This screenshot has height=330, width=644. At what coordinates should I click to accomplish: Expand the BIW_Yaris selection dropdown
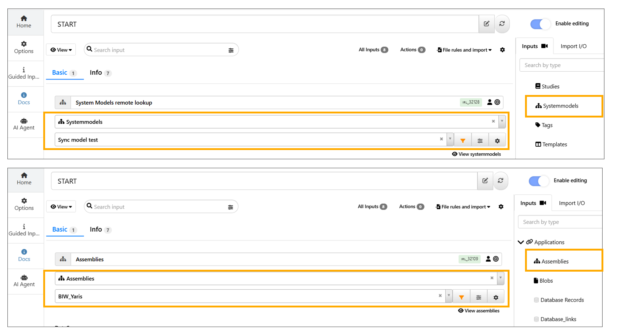(x=449, y=296)
